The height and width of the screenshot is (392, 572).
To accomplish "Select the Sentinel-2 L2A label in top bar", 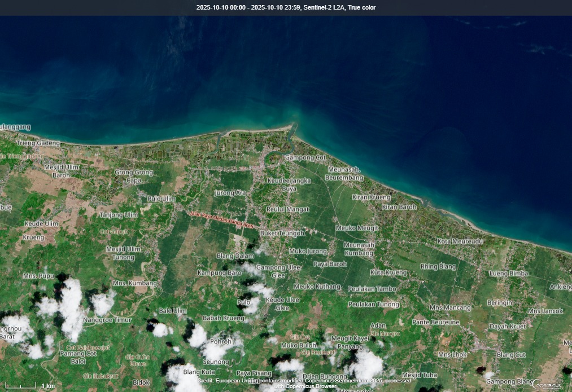I will 324,7.
